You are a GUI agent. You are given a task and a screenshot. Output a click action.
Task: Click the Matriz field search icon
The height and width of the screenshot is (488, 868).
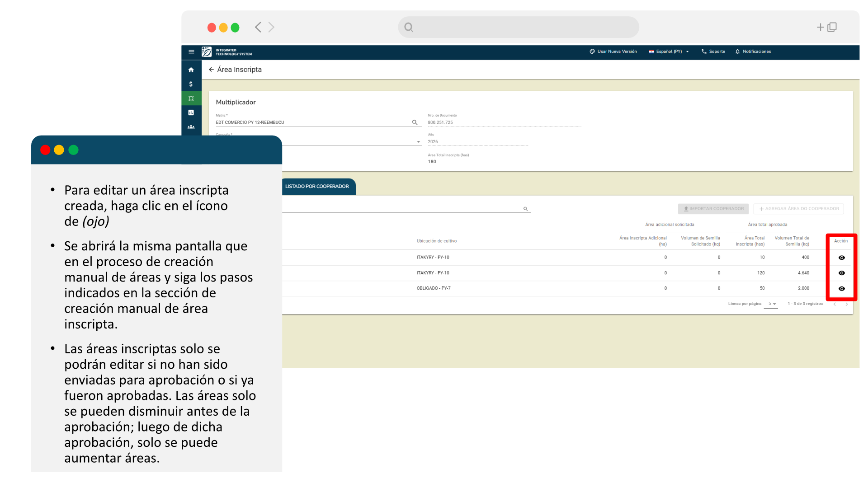point(415,122)
